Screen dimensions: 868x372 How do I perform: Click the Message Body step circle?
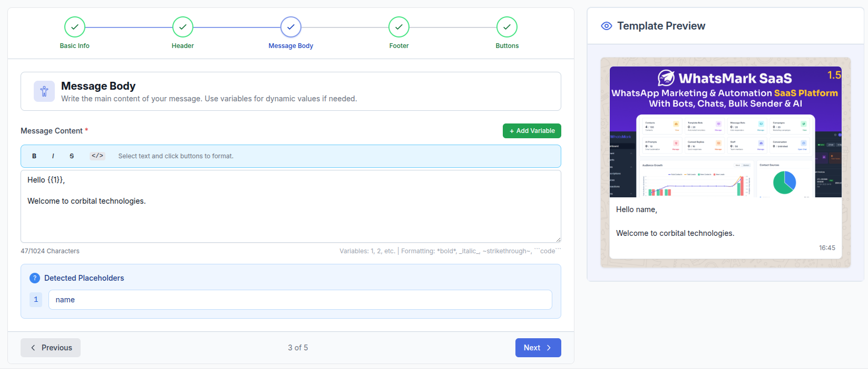pyautogui.click(x=291, y=27)
